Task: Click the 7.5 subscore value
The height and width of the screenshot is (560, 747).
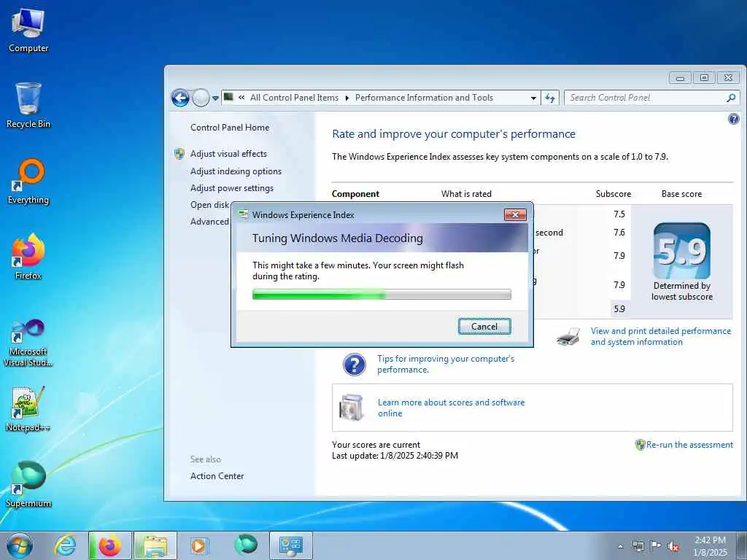Action: (x=619, y=214)
